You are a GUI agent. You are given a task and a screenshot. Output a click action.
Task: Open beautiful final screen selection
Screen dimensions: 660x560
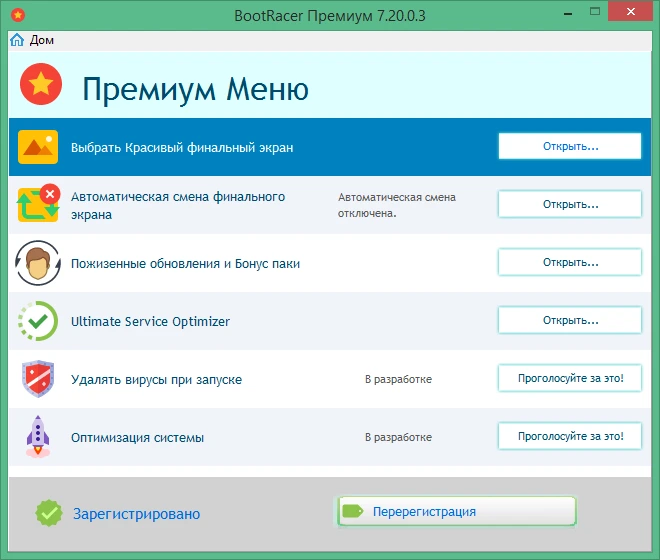(x=570, y=147)
